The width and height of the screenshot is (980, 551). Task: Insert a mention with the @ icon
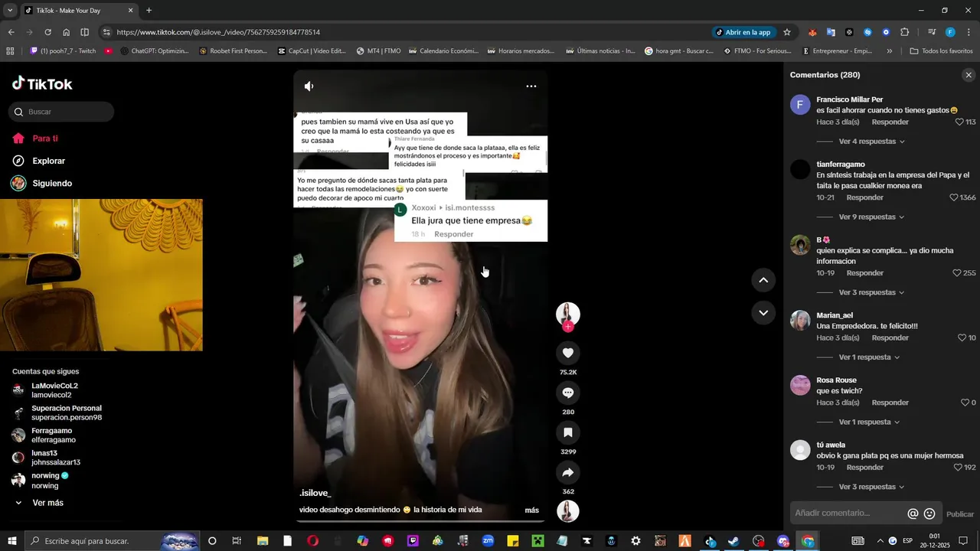click(x=913, y=514)
